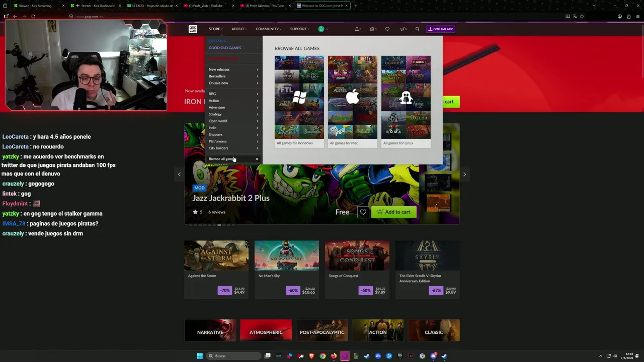Viewport: 644px width, 362px height.
Task: Expand the On sale now submenu
Action: pos(233,83)
